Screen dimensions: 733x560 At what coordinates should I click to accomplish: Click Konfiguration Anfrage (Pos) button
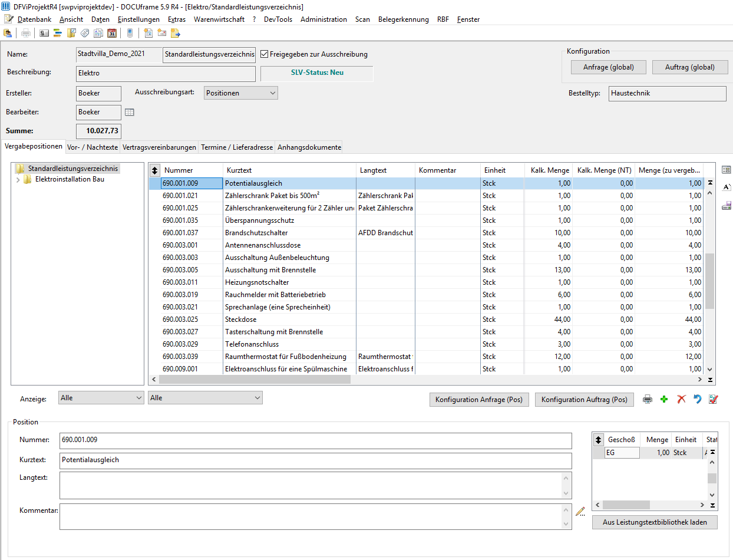[479, 400]
